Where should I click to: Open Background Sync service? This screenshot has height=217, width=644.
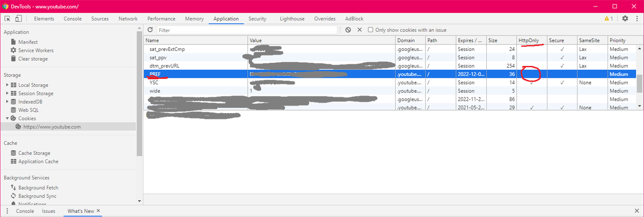coord(38,196)
